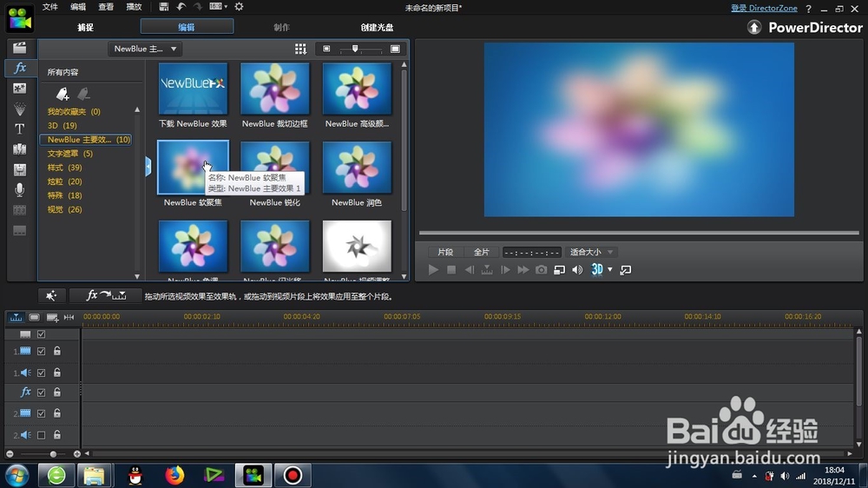868x488 pixels.
Task: Open the fit size 适合大小 dropdown
Action: [x=592, y=252]
